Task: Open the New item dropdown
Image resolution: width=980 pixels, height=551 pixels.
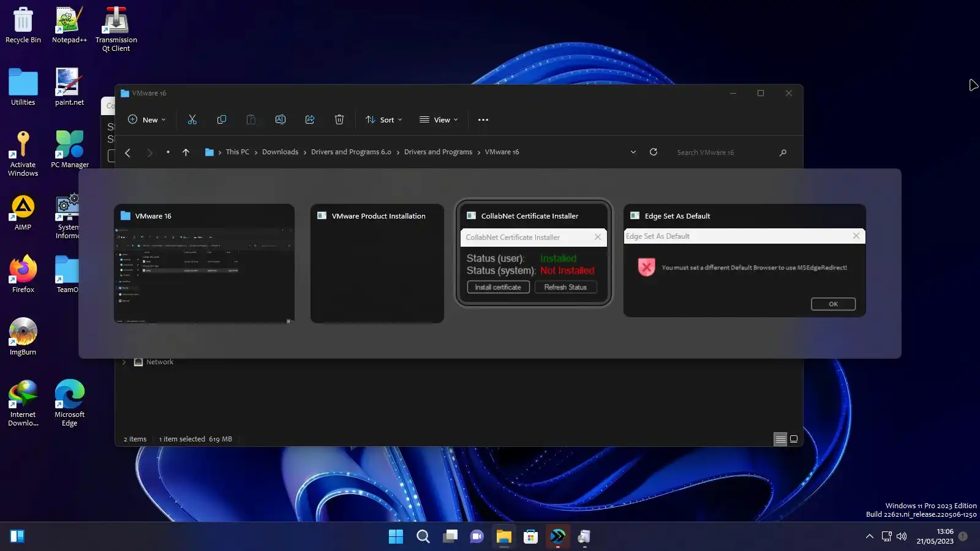Action: coord(147,120)
